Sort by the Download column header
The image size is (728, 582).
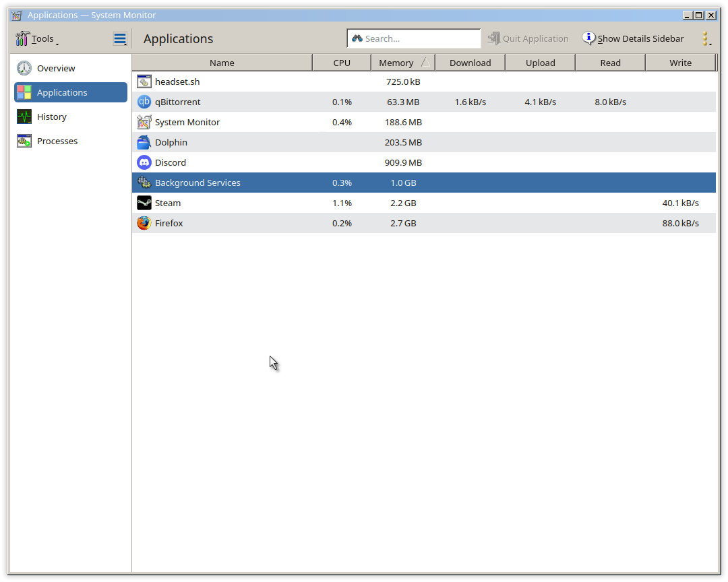pyautogui.click(x=471, y=63)
